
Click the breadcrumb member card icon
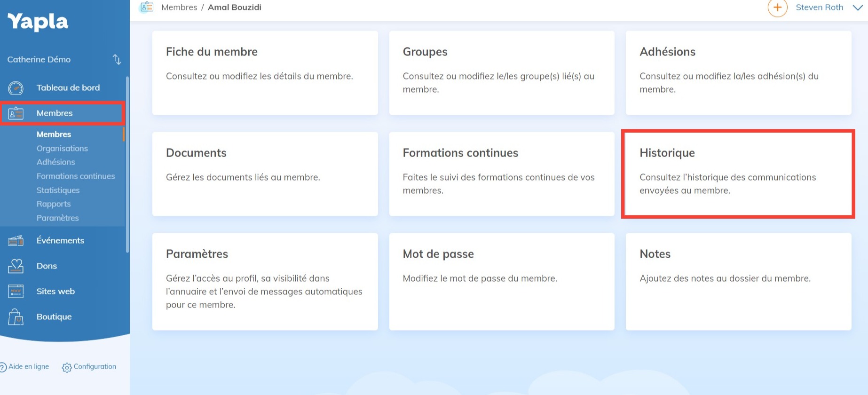point(147,7)
